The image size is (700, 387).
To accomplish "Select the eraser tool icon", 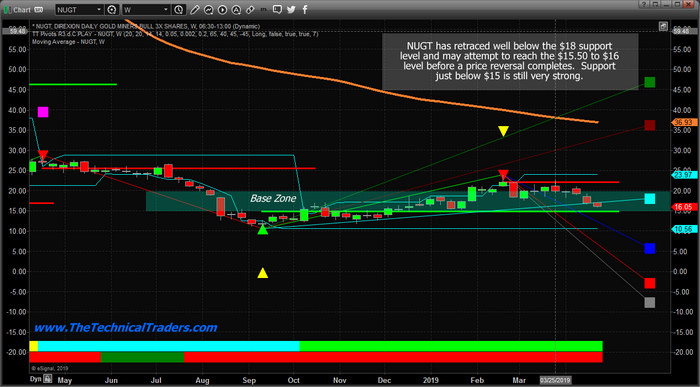I will pos(250,10).
